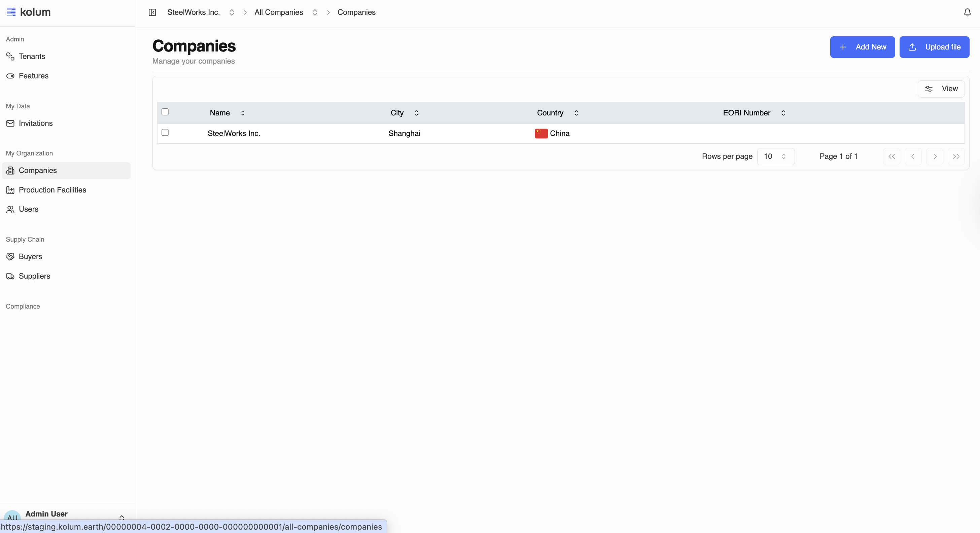980x533 pixels.
Task: Open the Buyers section
Action: click(30, 256)
